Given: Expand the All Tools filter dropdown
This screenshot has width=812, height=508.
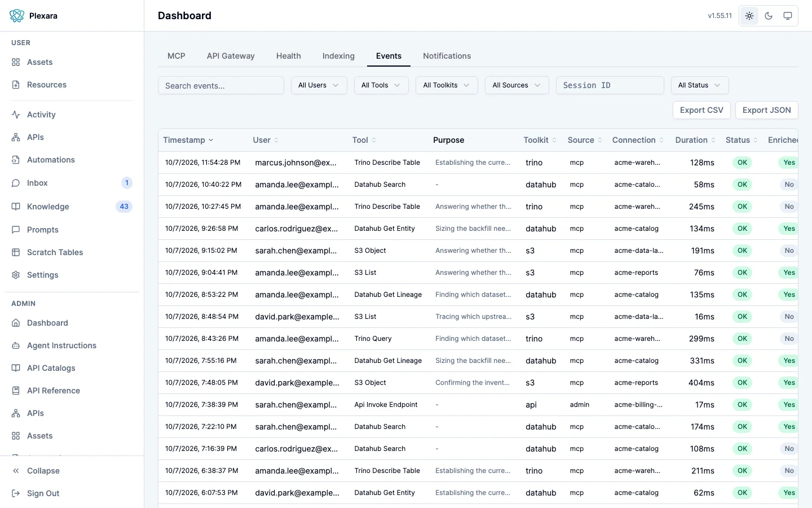Looking at the screenshot, I should [381, 85].
